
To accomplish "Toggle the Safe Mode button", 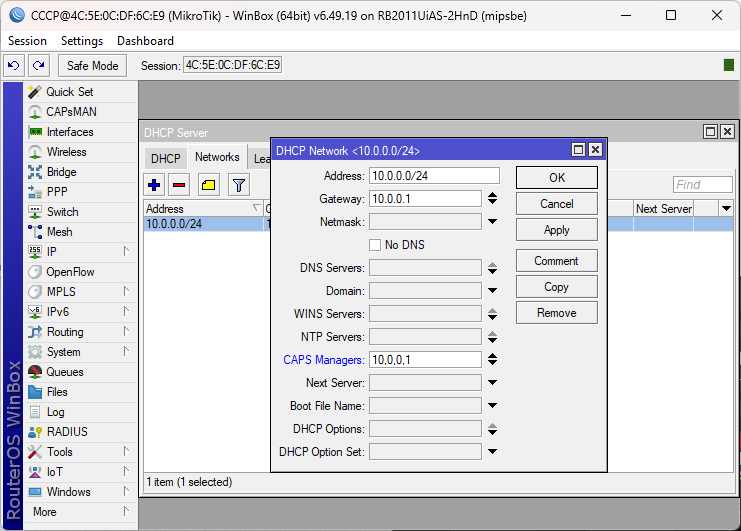I will [x=93, y=65].
